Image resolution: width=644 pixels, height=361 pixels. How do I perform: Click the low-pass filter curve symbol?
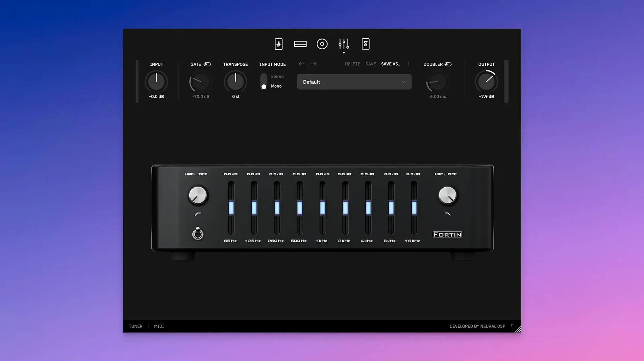point(447,214)
